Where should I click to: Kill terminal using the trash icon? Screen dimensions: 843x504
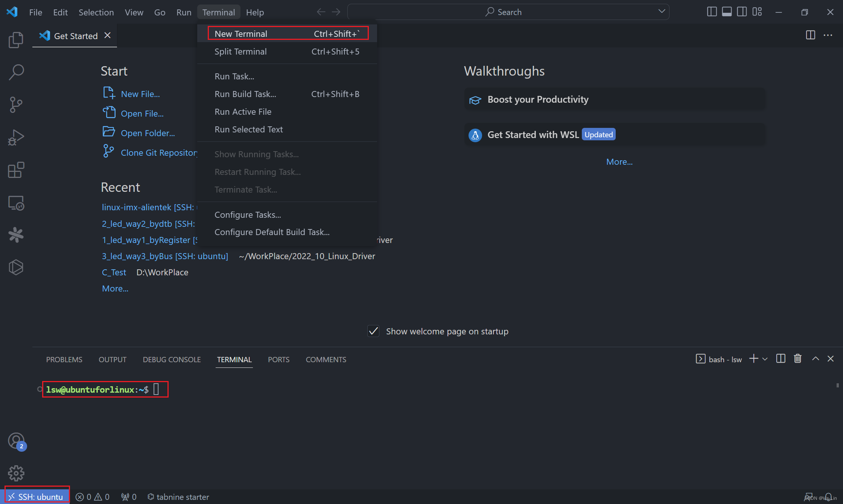[x=797, y=359]
